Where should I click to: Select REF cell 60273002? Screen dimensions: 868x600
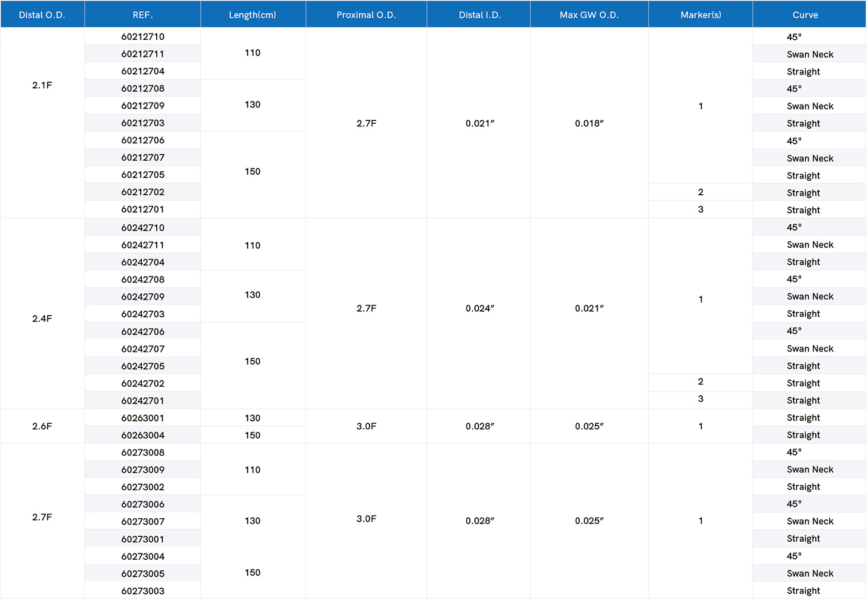143,487
